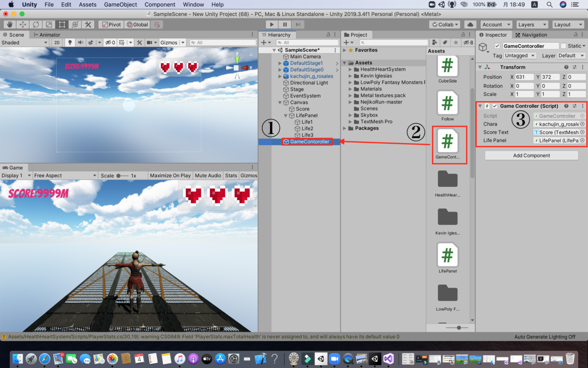Open Transform component presets icon
This screenshot has height=368, width=588.
click(x=574, y=67)
